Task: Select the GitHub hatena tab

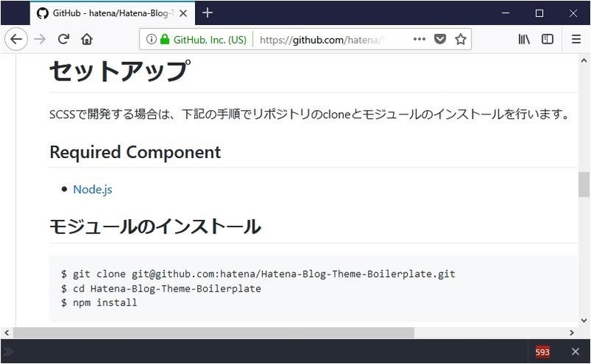Action: [103, 13]
